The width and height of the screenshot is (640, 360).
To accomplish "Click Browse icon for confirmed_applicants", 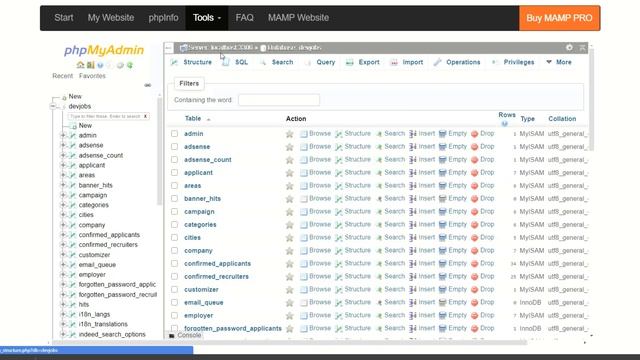I will pos(304,264).
